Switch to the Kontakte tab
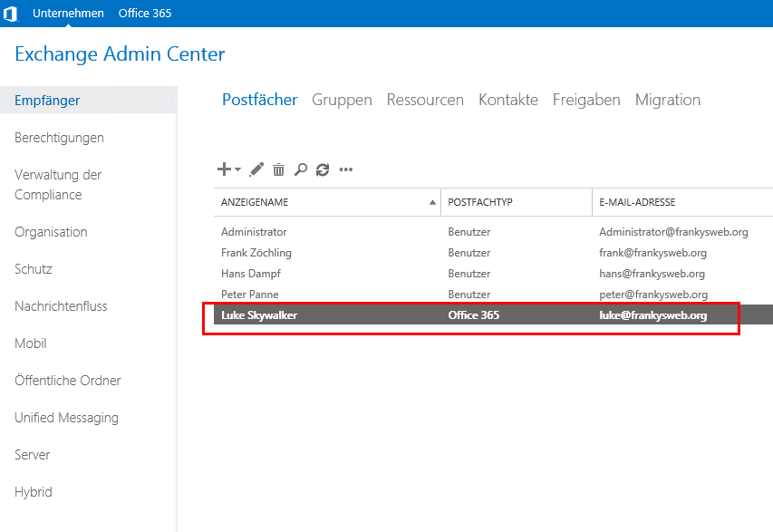The image size is (773, 532). coord(507,100)
